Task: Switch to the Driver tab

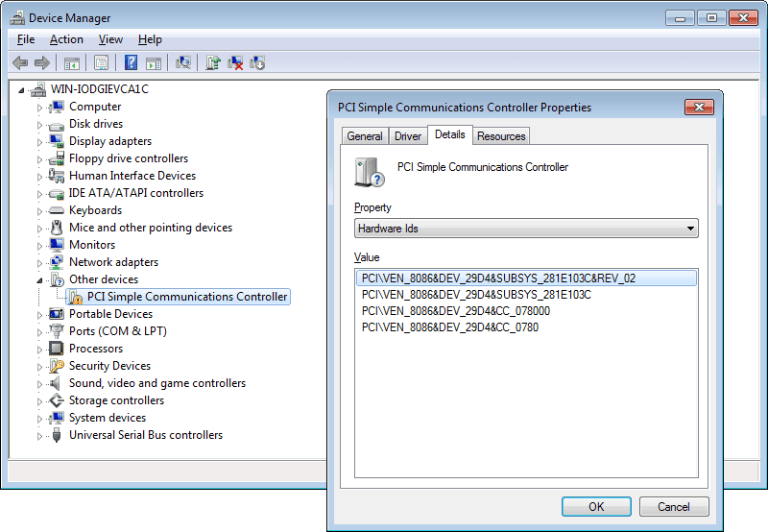Action: 407,136
